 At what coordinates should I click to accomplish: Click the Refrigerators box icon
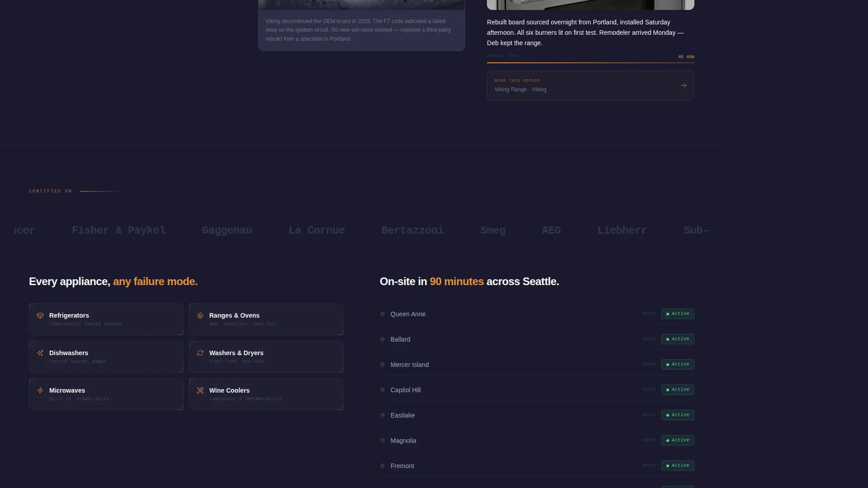pos(40,315)
